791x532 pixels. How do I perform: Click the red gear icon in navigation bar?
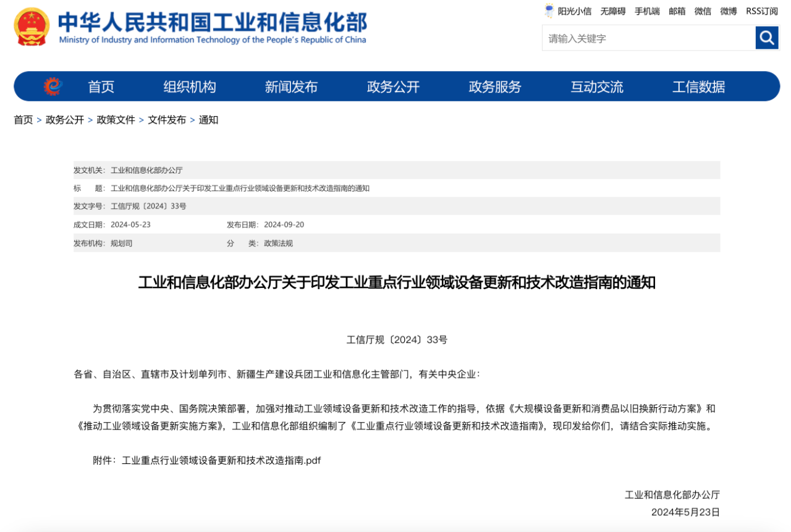click(53, 87)
